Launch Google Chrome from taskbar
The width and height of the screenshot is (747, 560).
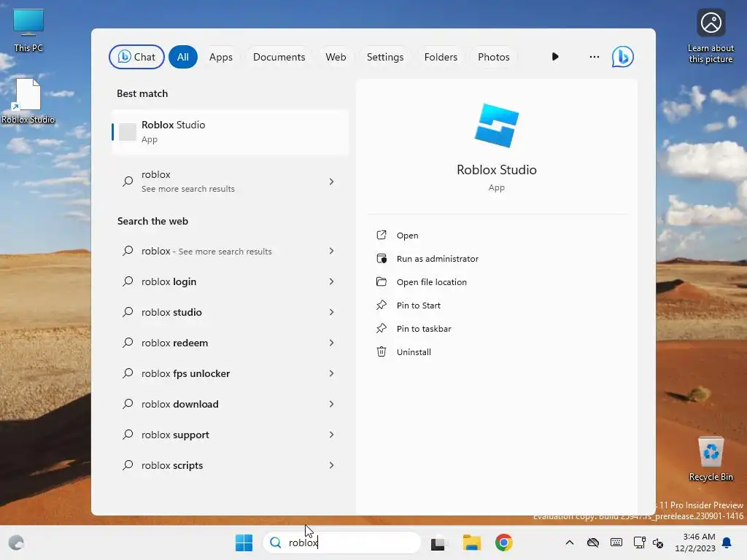tap(503, 542)
